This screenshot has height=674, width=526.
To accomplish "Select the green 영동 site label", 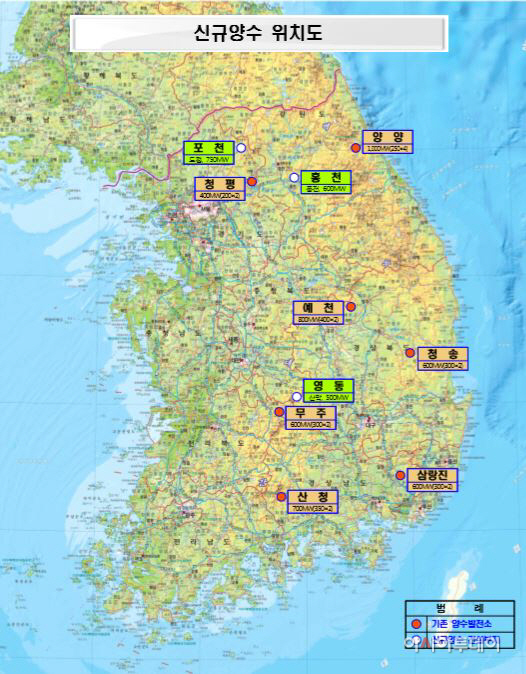I will point(328,390).
